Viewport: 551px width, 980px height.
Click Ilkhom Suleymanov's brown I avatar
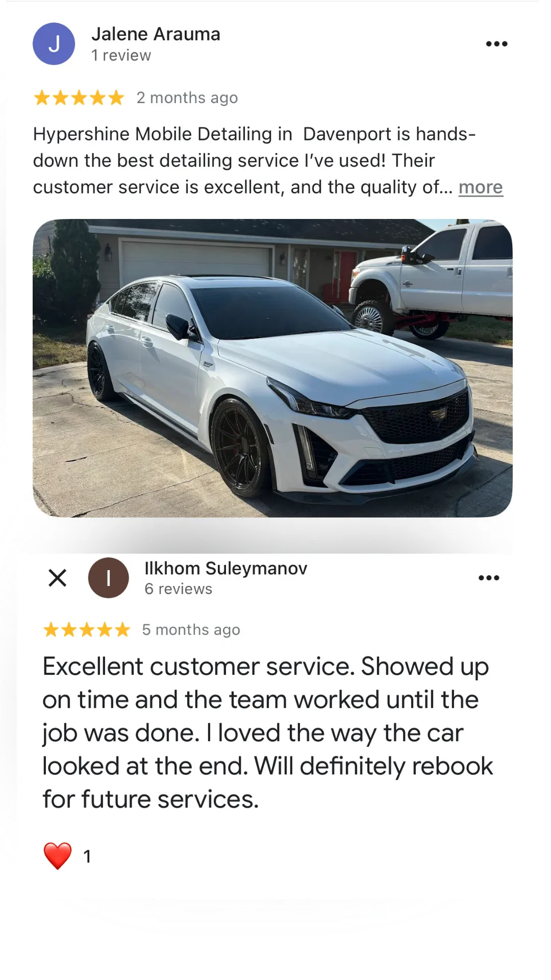pos(108,578)
